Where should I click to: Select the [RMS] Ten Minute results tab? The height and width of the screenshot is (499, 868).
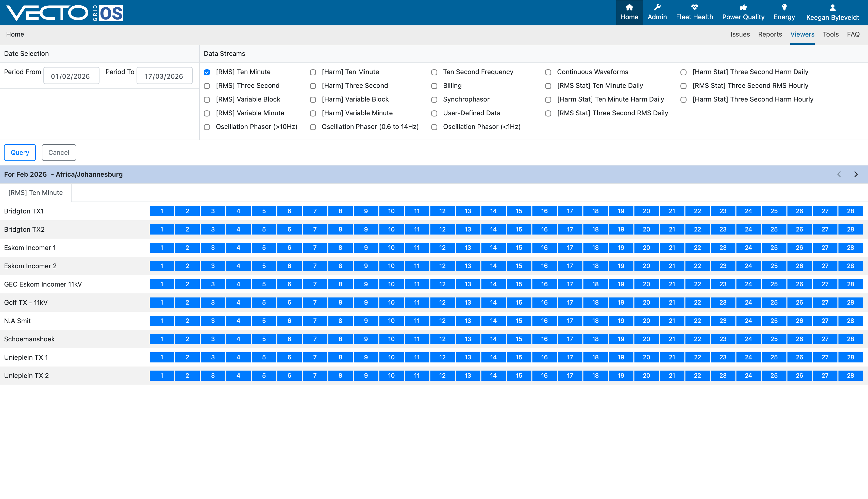click(36, 193)
